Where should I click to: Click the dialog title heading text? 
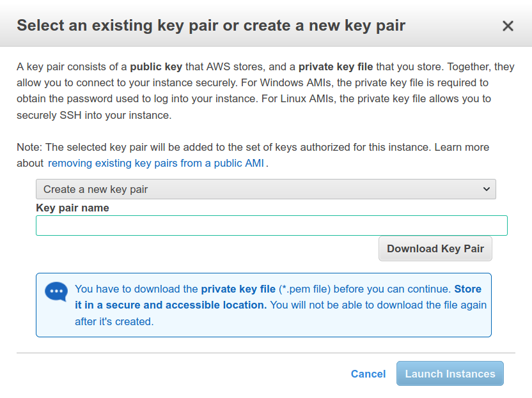coord(211,26)
